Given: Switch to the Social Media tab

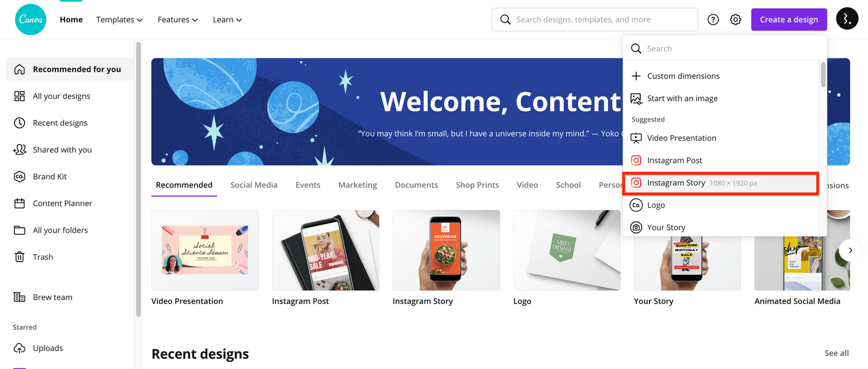Looking at the screenshot, I should pyautogui.click(x=254, y=185).
